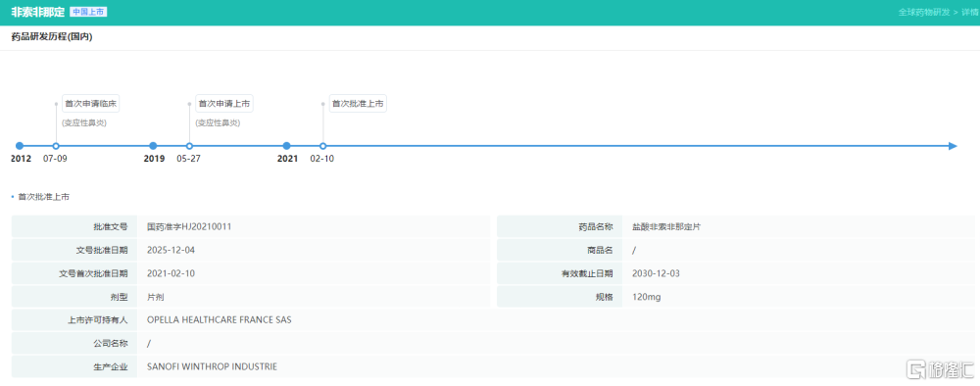Click the 商品名 field label
This screenshot has height=386, width=980.
[x=601, y=250]
